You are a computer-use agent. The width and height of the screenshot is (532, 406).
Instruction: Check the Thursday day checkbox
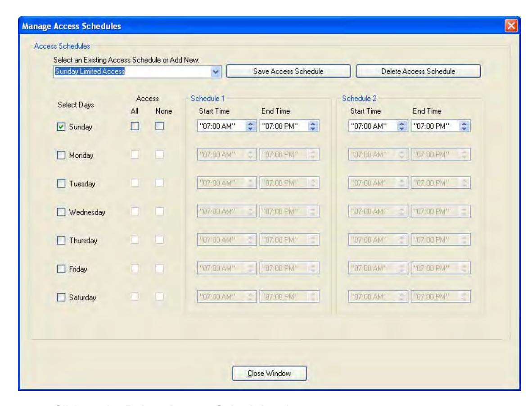61,241
